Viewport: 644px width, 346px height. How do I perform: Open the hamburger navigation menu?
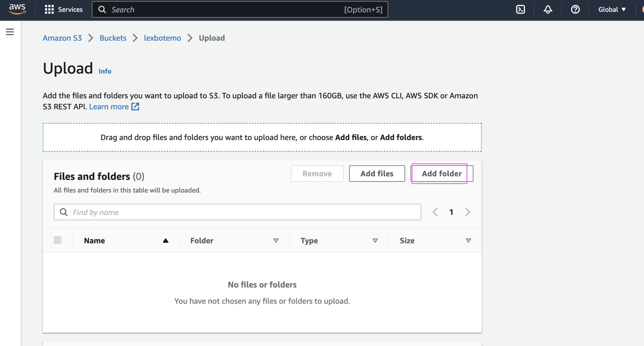point(10,31)
